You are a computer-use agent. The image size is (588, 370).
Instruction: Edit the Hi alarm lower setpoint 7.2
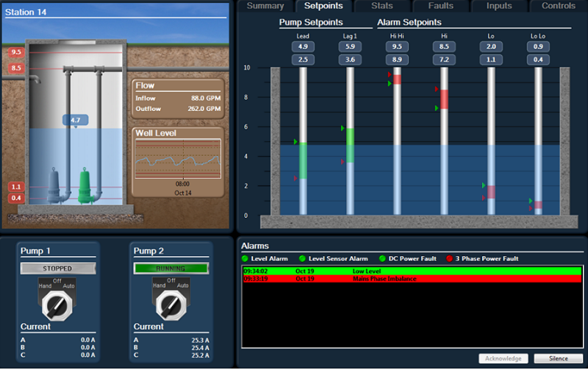[444, 60]
